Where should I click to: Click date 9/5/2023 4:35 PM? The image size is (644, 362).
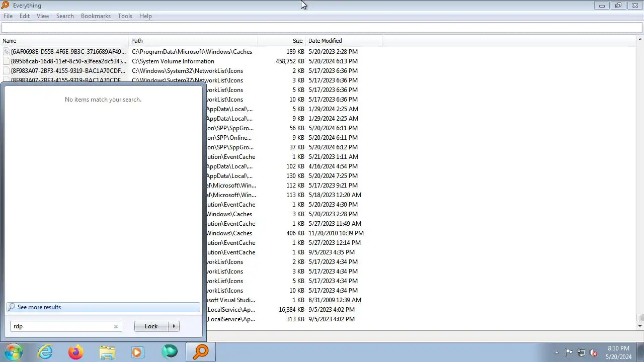coord(332,252)
